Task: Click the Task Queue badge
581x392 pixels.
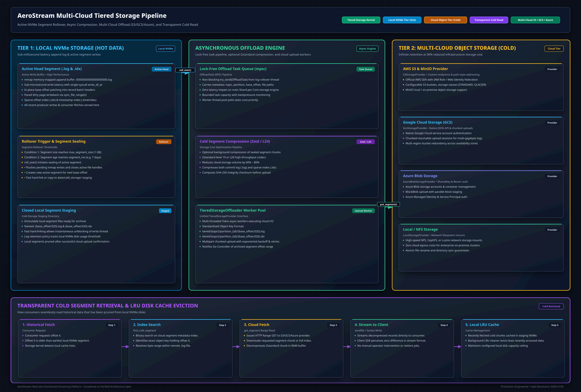Action: (365, 69)
